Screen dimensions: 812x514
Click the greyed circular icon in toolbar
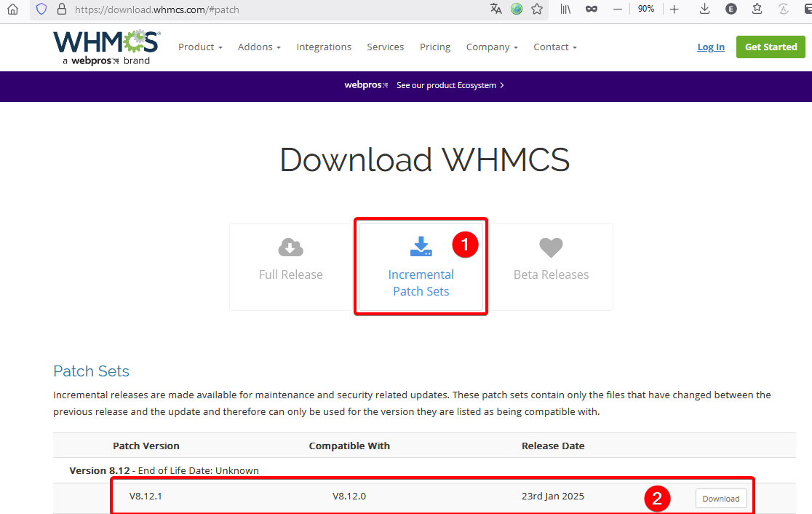(784, 9)
